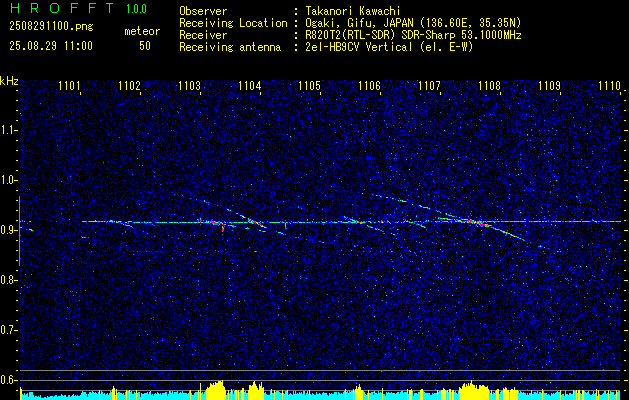The height and width of the screenshot is (400, 629).
Task: Click the 0.7 kHz frequency label
Action: coord(8,330)
